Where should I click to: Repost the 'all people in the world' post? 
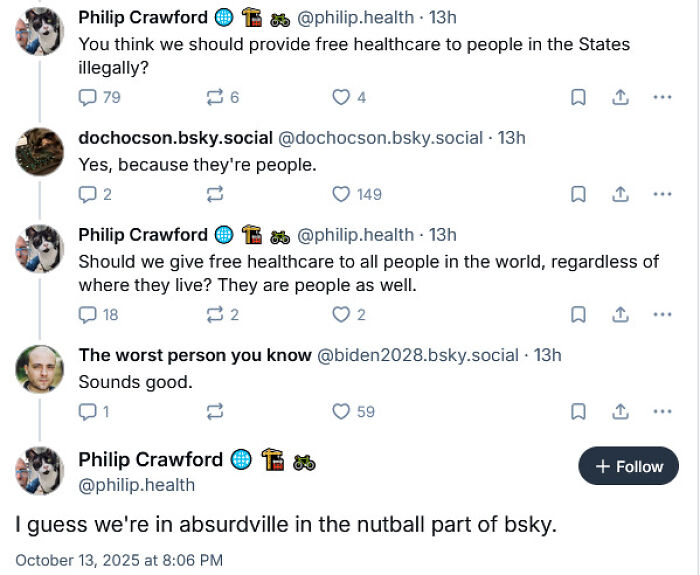coord(213,314)
